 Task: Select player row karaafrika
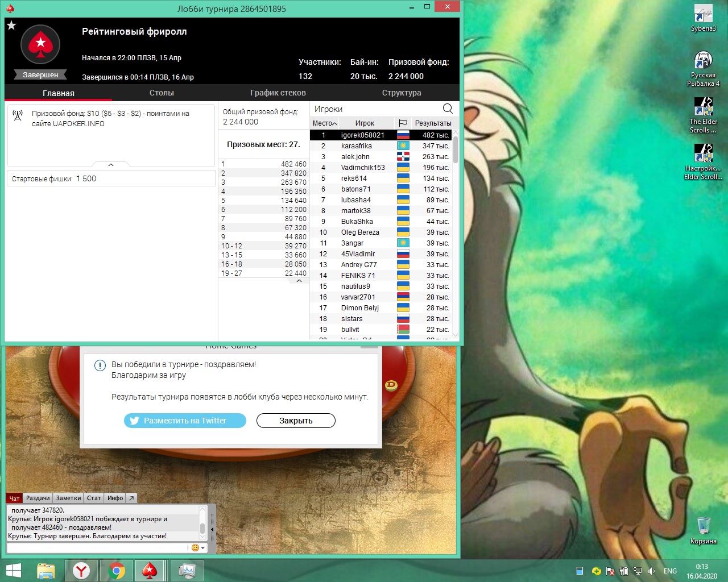pos(380,146)
